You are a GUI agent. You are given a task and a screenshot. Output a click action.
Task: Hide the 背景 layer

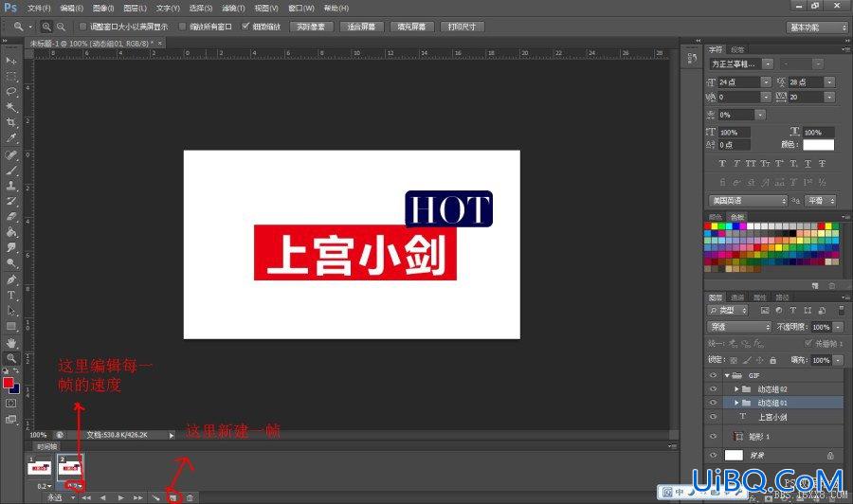(713, 455)
